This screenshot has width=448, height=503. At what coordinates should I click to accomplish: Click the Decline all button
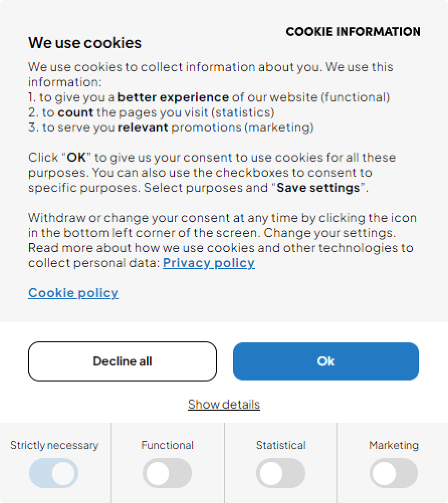pyautogui.click(x=123, y=361)
